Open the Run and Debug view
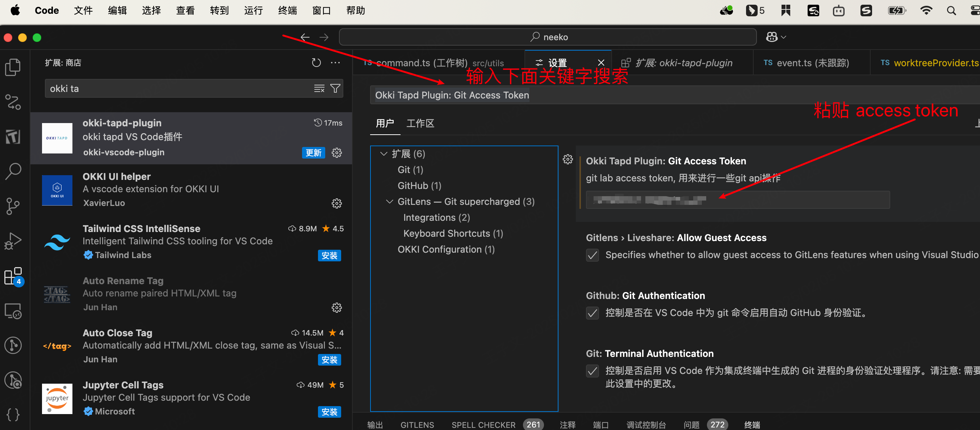Image resolution: width=980 pixels, height=430 pixels. [x=13, y=241]
